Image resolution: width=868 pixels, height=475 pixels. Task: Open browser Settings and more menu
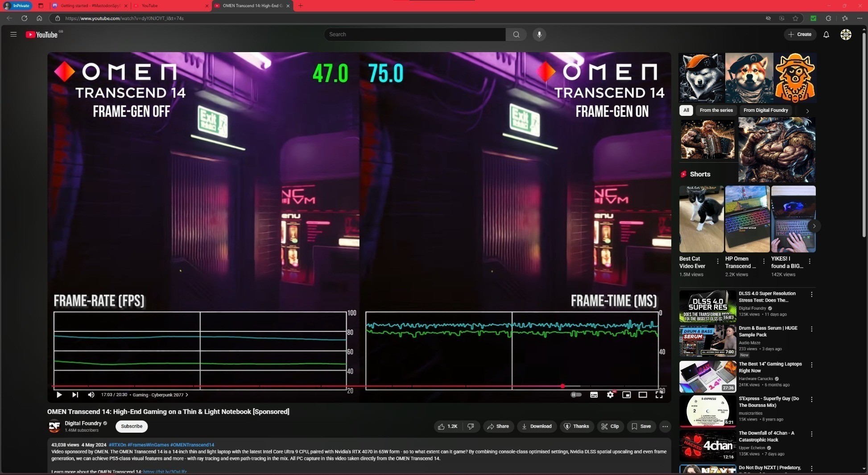(x=860, y=18)
